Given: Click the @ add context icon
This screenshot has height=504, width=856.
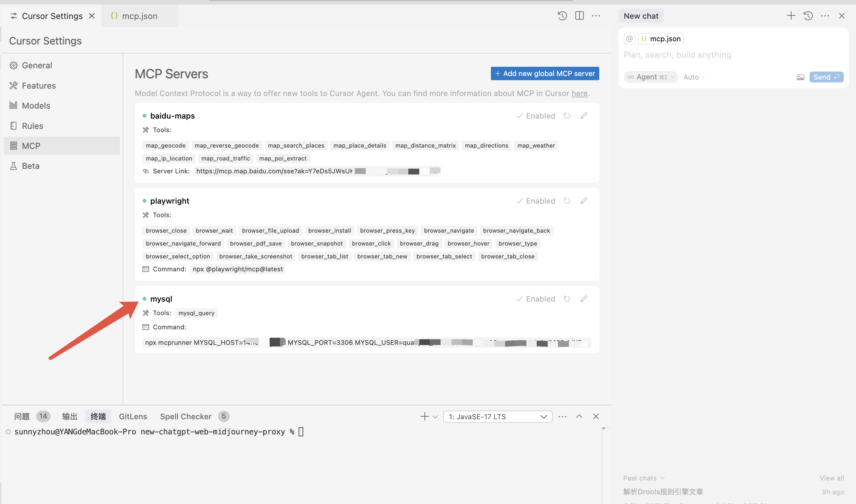Looking at the screenshot, I should pyautogui.click(x=629, y=39).
